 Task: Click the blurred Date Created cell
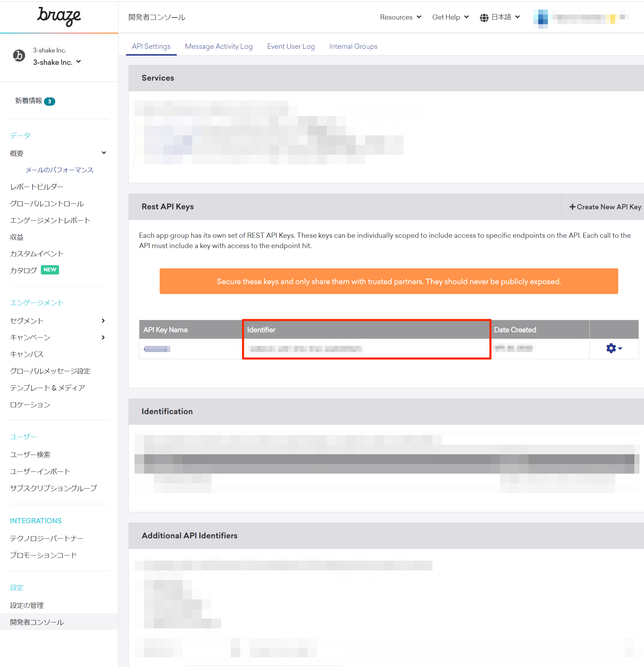(514, 348)
